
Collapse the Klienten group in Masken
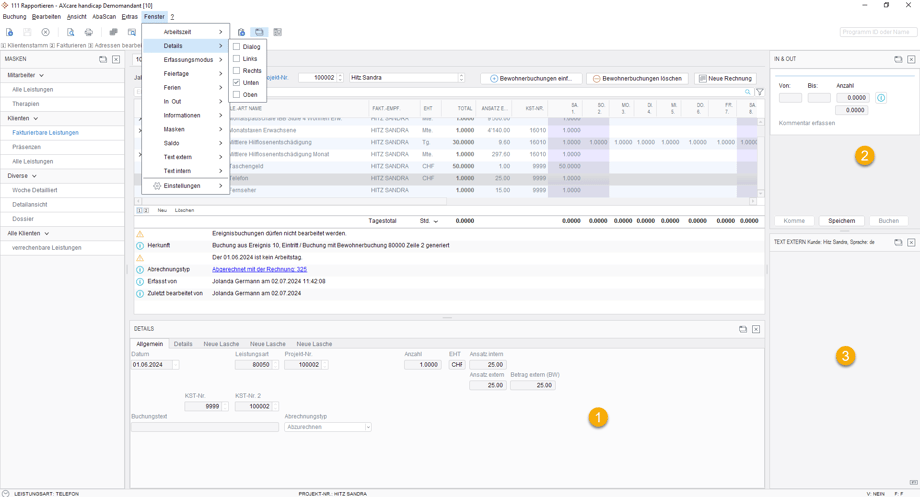coord(35,119)
